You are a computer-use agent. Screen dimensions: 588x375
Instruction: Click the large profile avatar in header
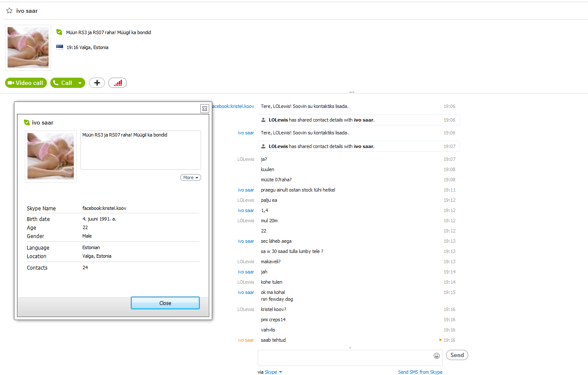[28, 48]
